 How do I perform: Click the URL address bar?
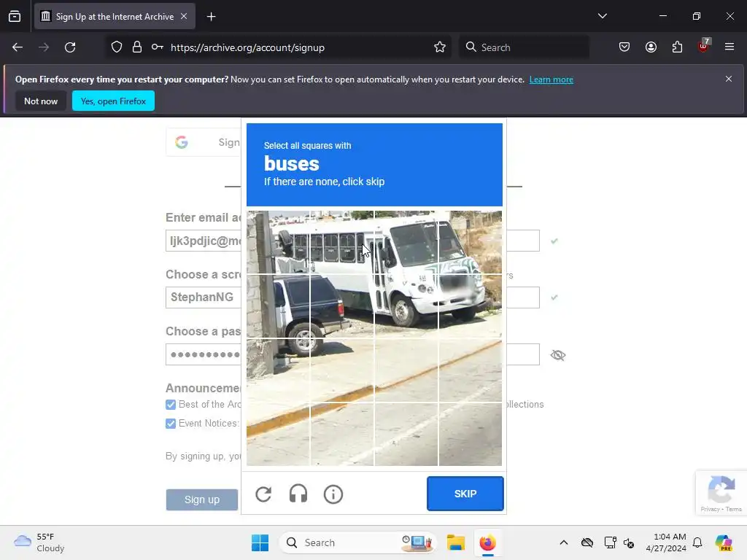pyautogui.click(x=300, y=47)
